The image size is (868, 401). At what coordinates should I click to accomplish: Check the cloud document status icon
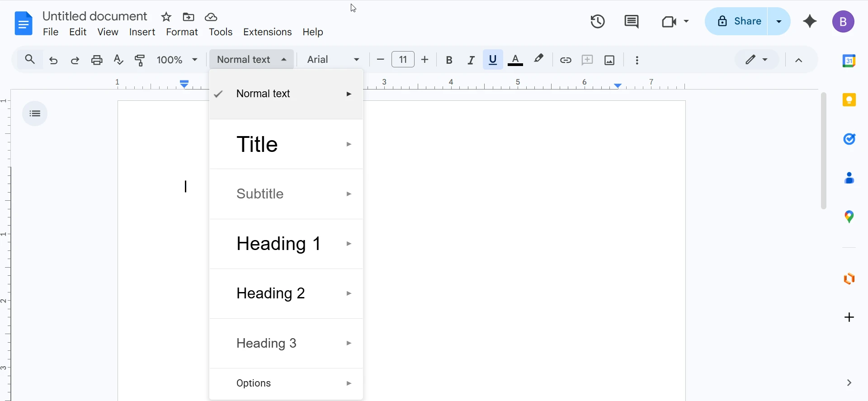(211, 17)
